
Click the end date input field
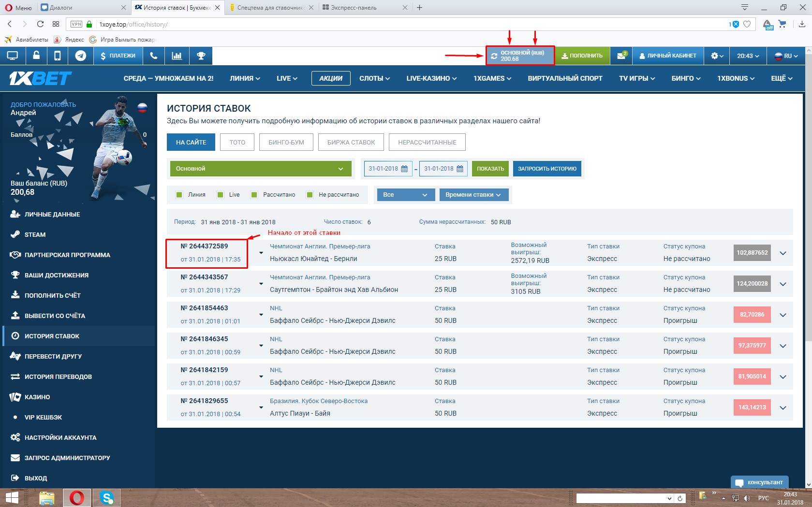[x=438, y=169]
